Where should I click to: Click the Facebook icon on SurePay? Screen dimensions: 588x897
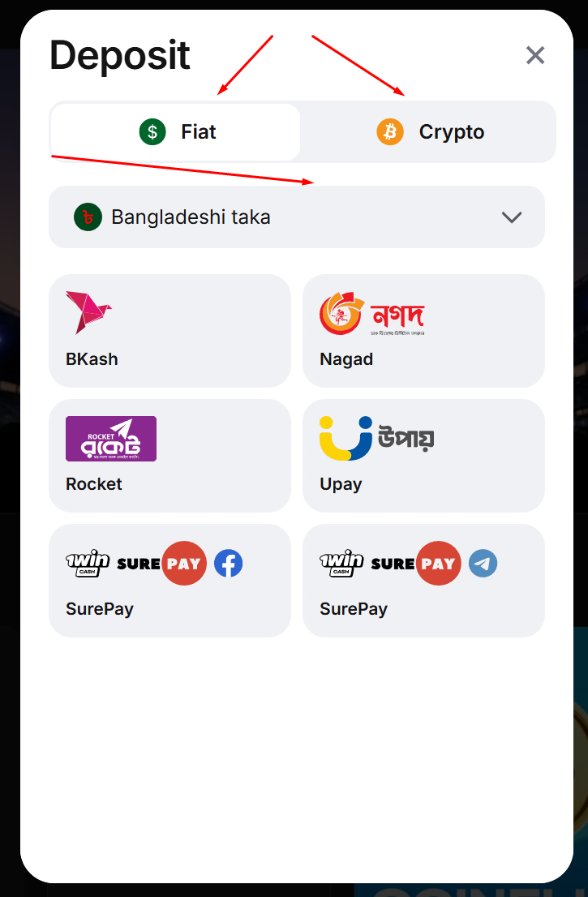click(229, 564)
